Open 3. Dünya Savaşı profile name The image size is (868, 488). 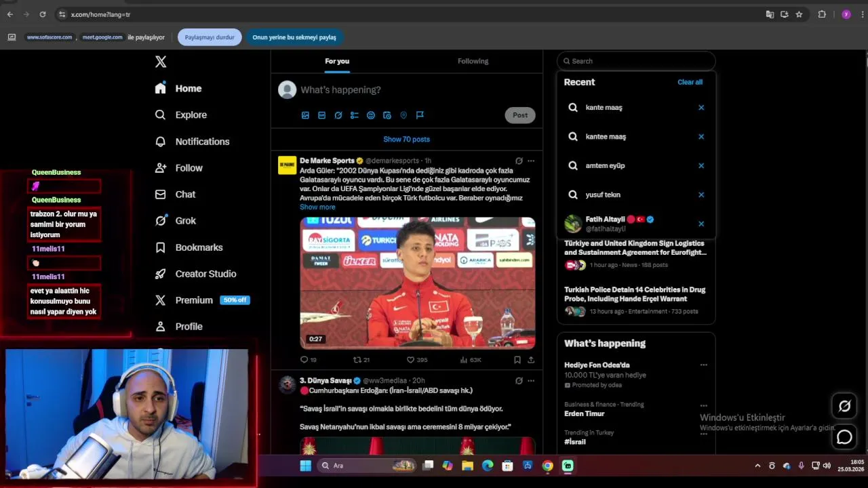pos(325,381)
